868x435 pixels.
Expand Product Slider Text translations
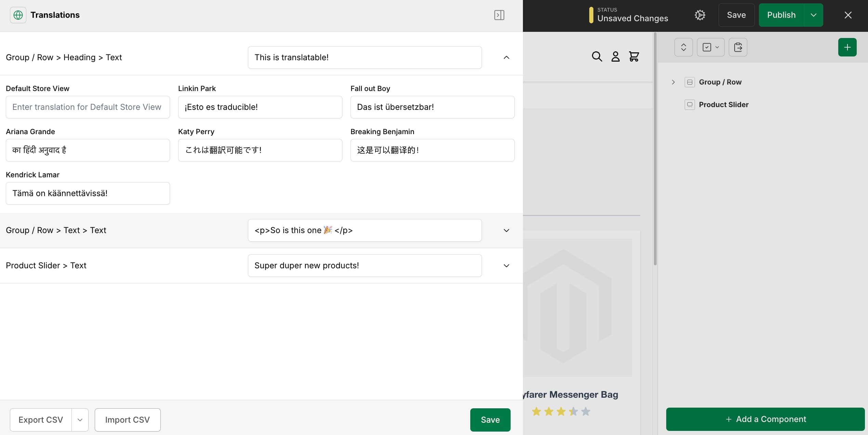(x=506, y=266)
